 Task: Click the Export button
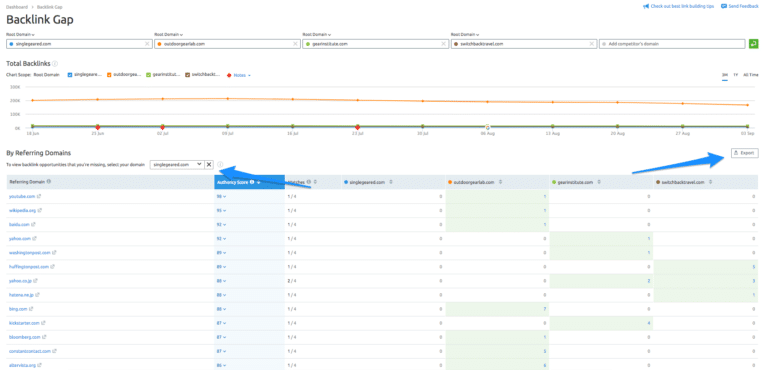click(x=744, y=153)
